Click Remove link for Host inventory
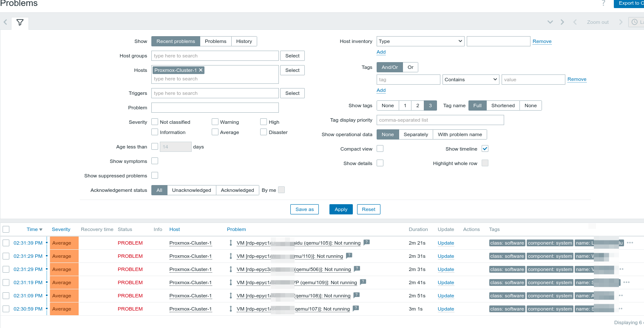The height and width of the screenshot is (328, 644). coord(542,41)
